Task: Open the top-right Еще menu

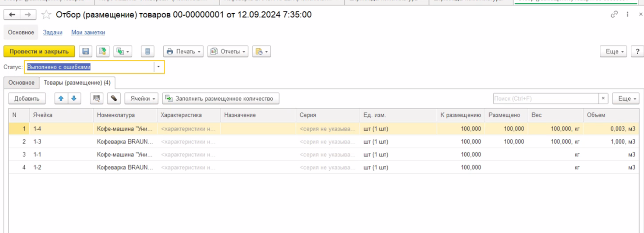Action: [x=614, y=51]
